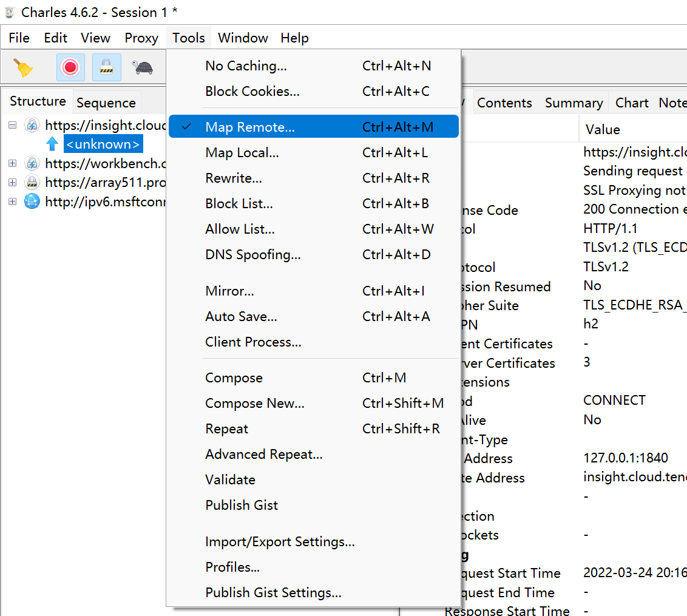The height and width of the screenshot is (616, 687).
Task: Collapse the insight.cloud host tree node
Action: point(12,125)
